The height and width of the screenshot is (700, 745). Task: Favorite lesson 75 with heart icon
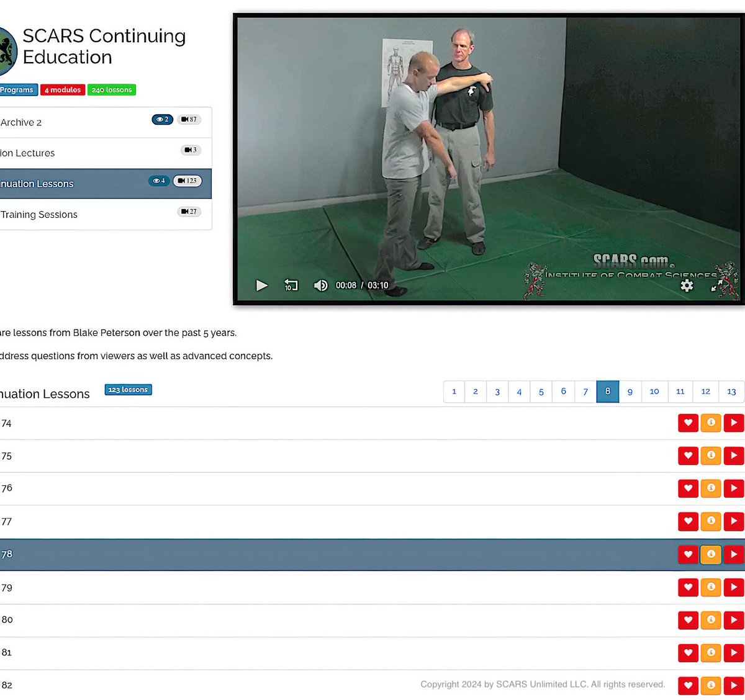pyautogui.click(x=688, y=455)
